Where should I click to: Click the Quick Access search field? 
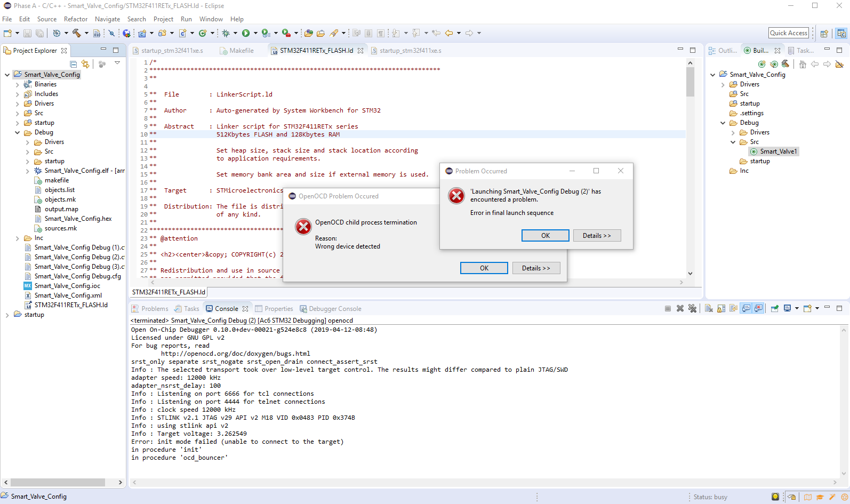point(789,33)
